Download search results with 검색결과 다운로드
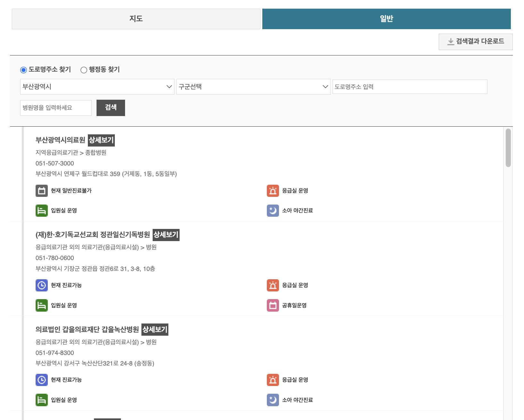Viewport: 524px width, 420px height. pos(476,42)
